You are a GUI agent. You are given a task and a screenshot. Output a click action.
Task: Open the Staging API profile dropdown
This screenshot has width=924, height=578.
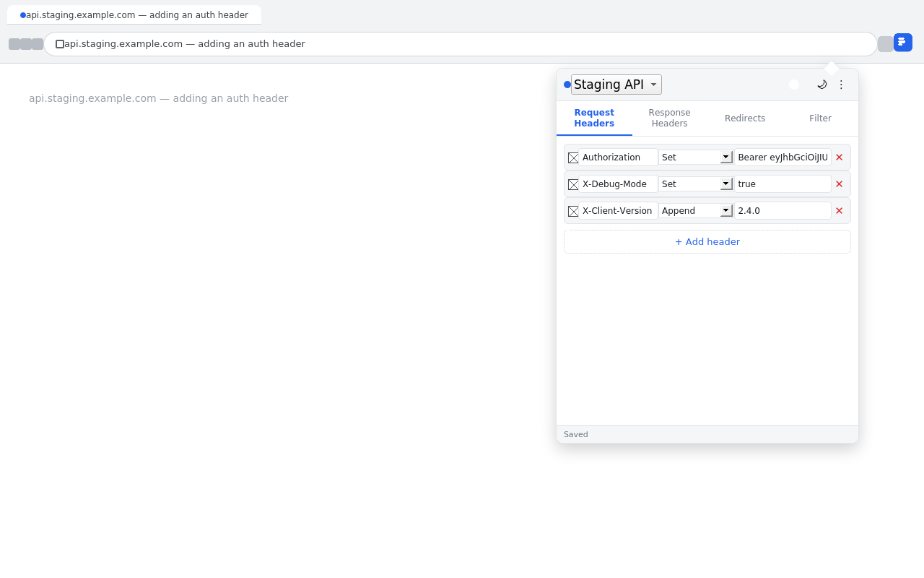tap(616, 85)
